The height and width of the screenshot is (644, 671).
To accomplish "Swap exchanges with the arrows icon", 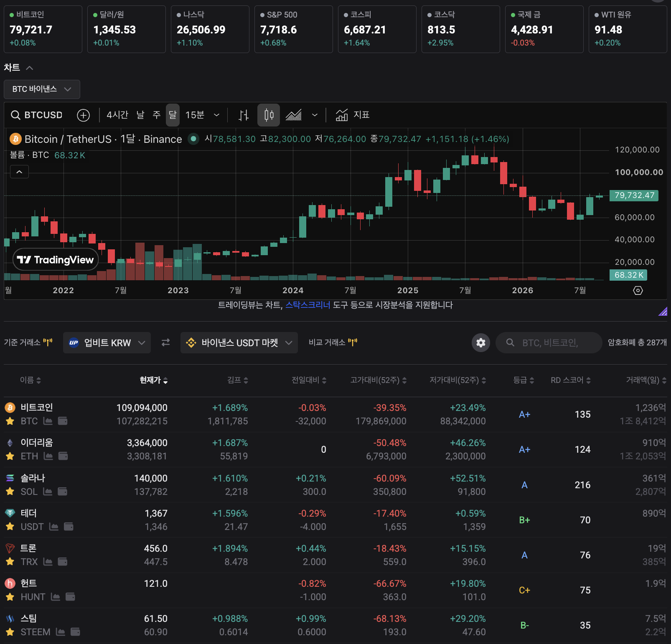I will (165, 342).
